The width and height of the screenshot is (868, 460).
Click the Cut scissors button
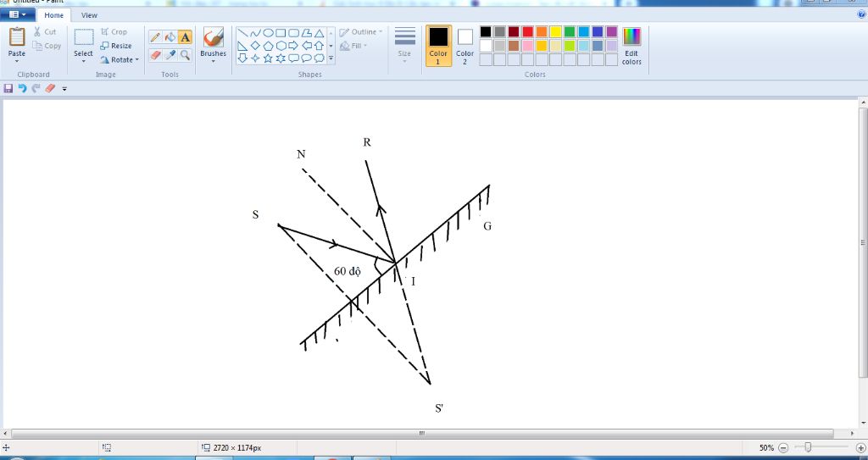[45, 31]
